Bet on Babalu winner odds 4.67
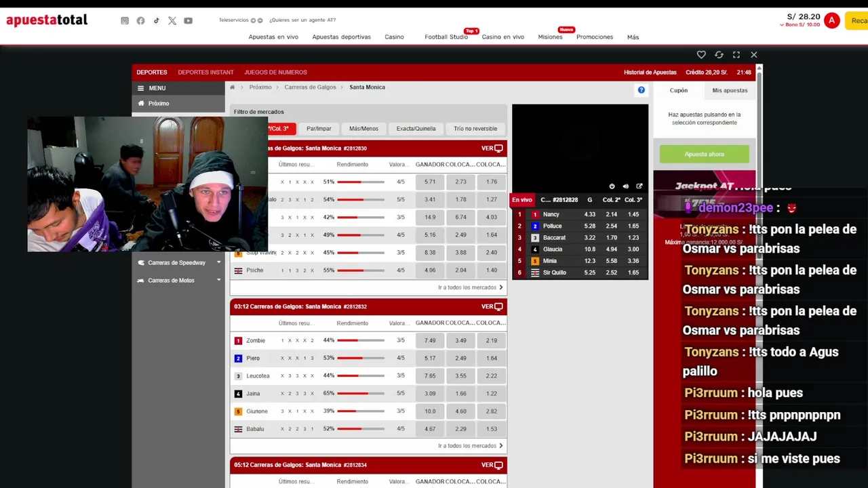Viewport: 868px width, 488px height. (430, 429)
